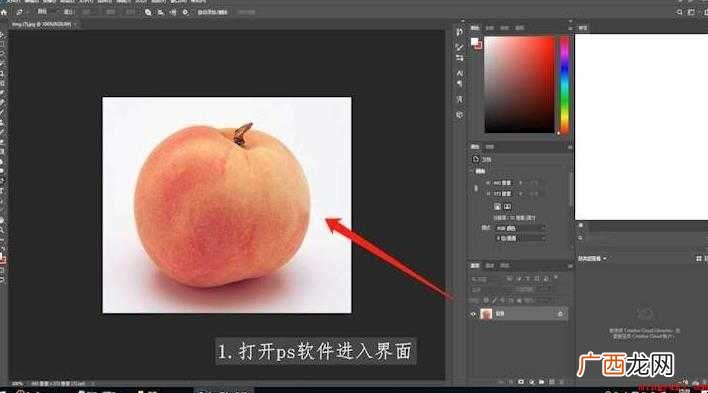Viewport: 708px width, 393px height.
Task: Pick a shade in the red color field
Action: coord(519,84)
